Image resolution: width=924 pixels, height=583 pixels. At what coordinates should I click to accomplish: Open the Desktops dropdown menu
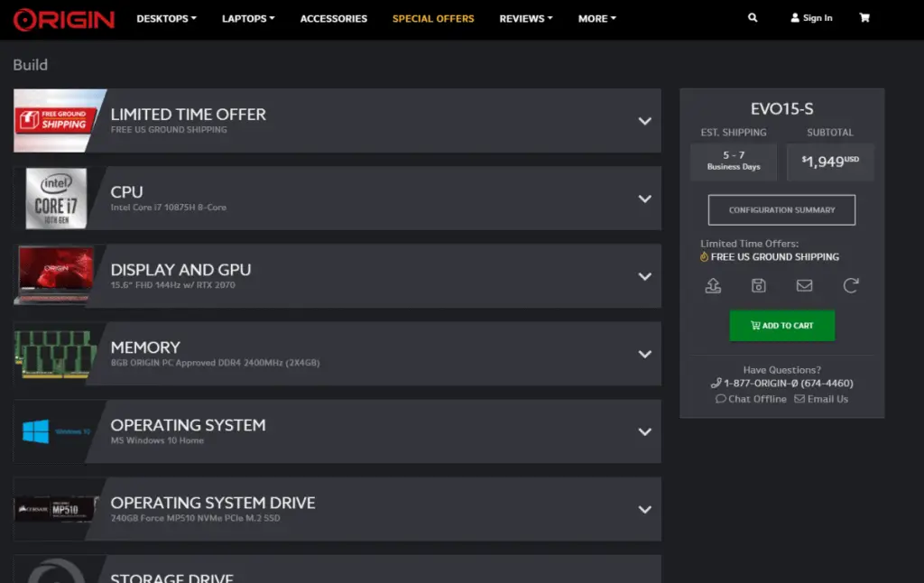[166, 19]
